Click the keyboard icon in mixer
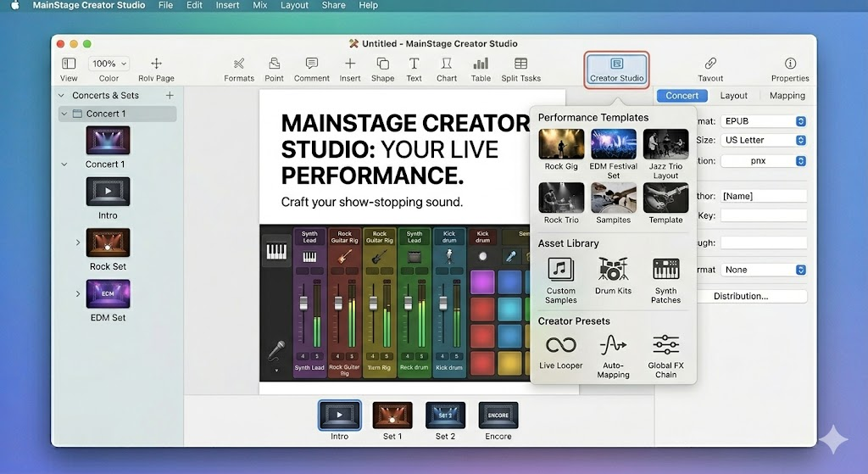 (x=276, y=251)
